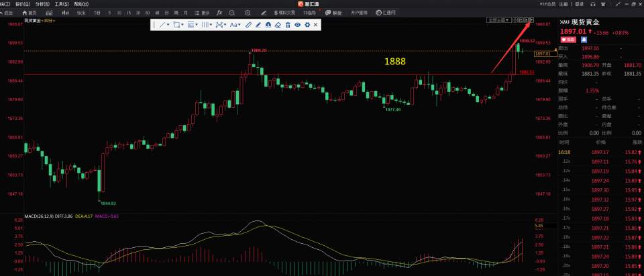Open the TR信号 signals page

[310, 13]
